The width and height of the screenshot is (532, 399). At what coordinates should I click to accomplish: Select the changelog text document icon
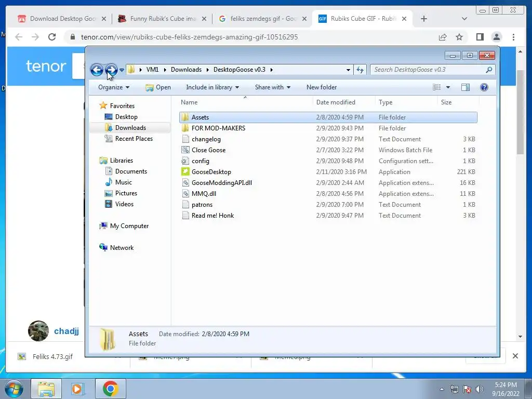point(185,139)
